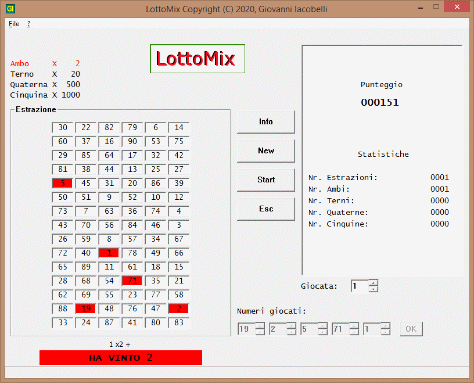Screen dimensions: 474x383
Task: Click the Terno X 20 payout line
Action: (x=45, y=74)
